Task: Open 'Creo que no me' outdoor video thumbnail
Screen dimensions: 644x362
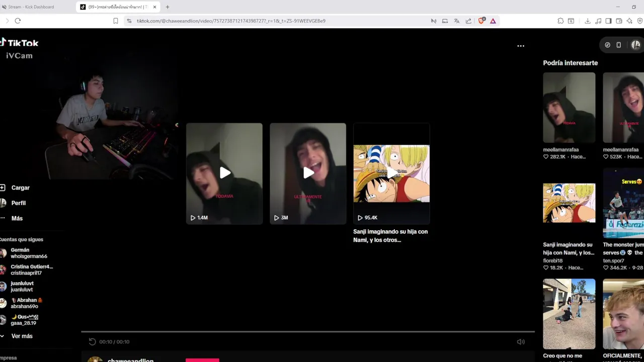Action: pos(569,314)
